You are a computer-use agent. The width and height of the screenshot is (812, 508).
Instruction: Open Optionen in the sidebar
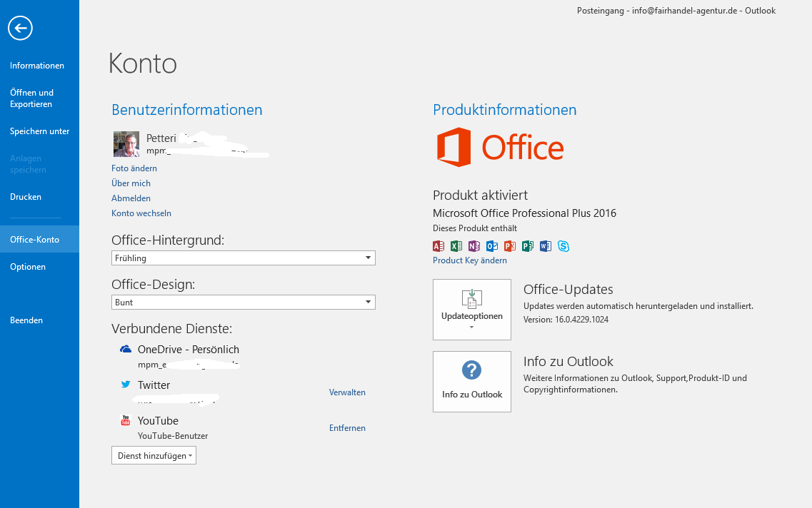pos(27,267)
